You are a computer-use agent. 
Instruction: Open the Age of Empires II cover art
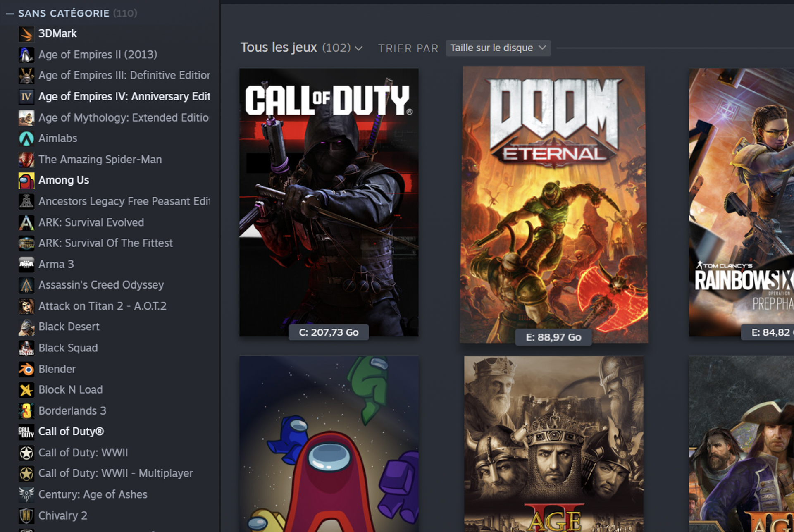pyautogui.click(x=553, y=444)
